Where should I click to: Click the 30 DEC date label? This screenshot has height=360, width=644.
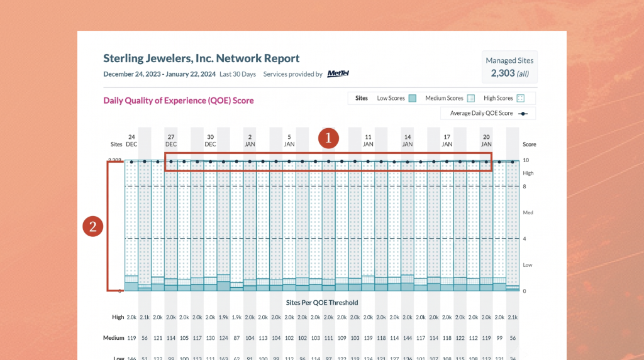(210, 140)
